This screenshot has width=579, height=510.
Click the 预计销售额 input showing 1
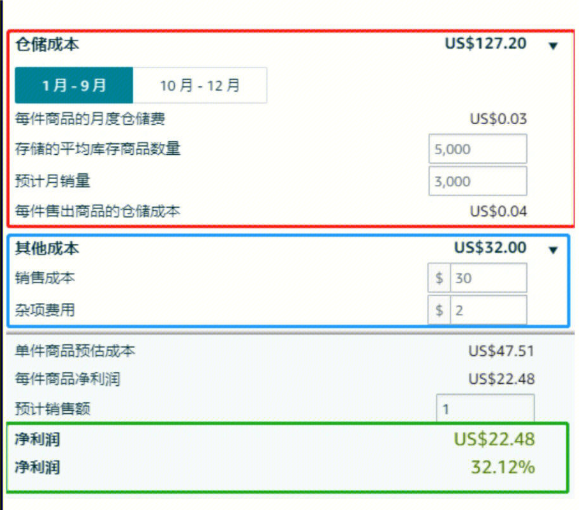(x=485, y=408)
